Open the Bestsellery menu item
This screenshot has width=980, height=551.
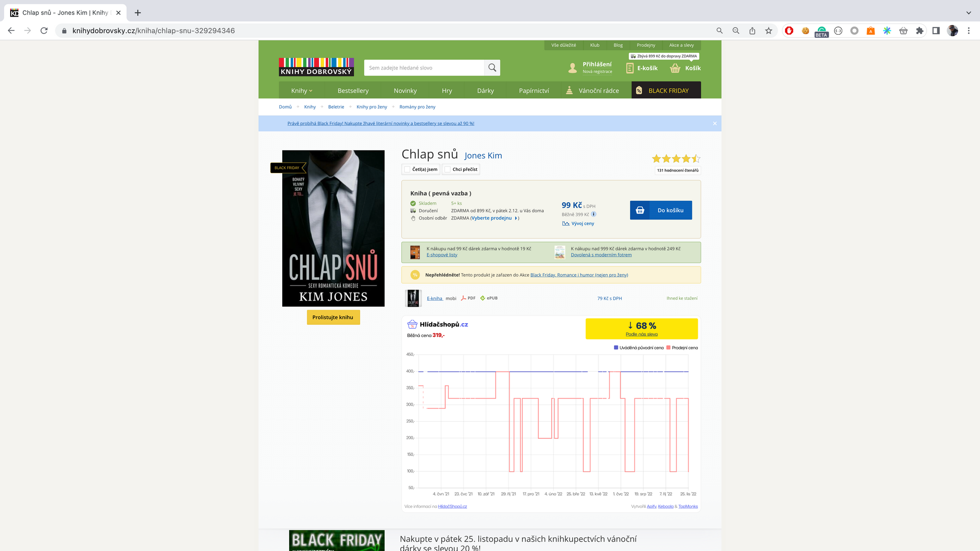353,91
